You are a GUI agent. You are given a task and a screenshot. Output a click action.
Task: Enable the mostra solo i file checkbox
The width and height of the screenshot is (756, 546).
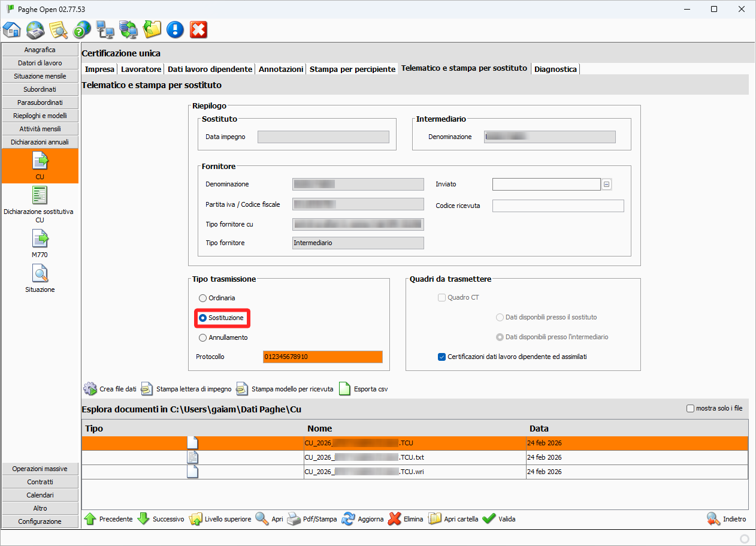pos(691,409)
